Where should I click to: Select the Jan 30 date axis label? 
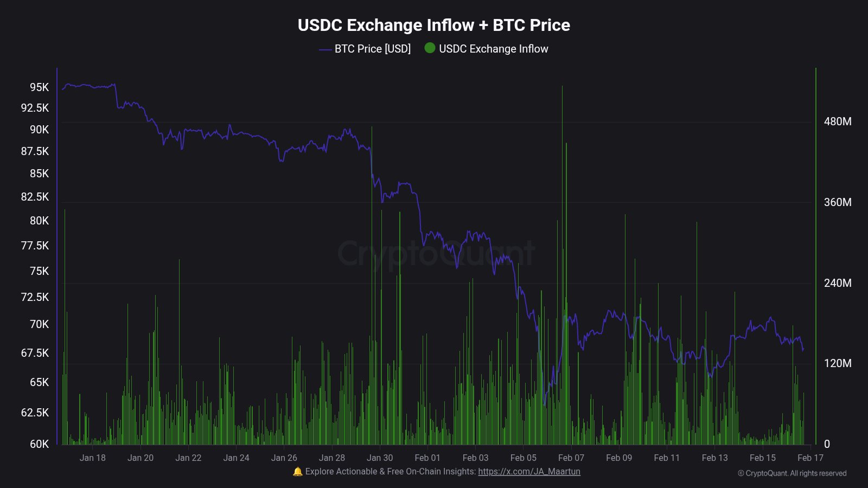pyautogui.click(x=380, y=458)
